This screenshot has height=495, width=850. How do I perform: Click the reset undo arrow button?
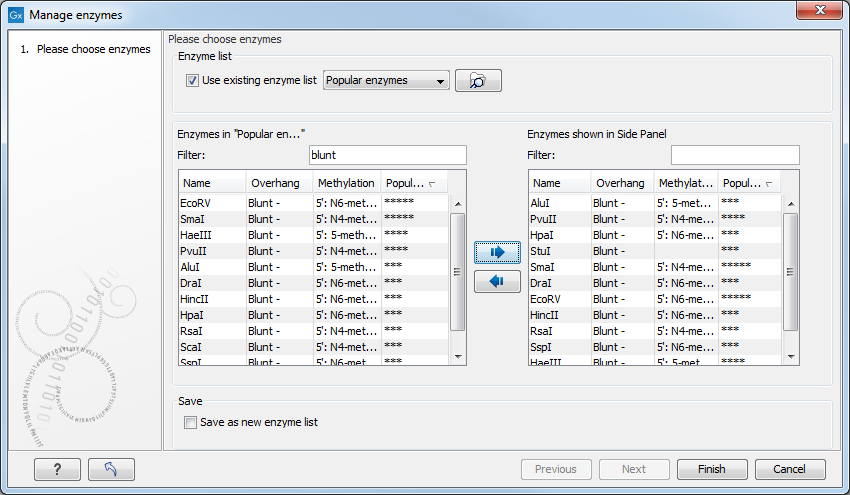pyautogui.click(x=111, y=469)
